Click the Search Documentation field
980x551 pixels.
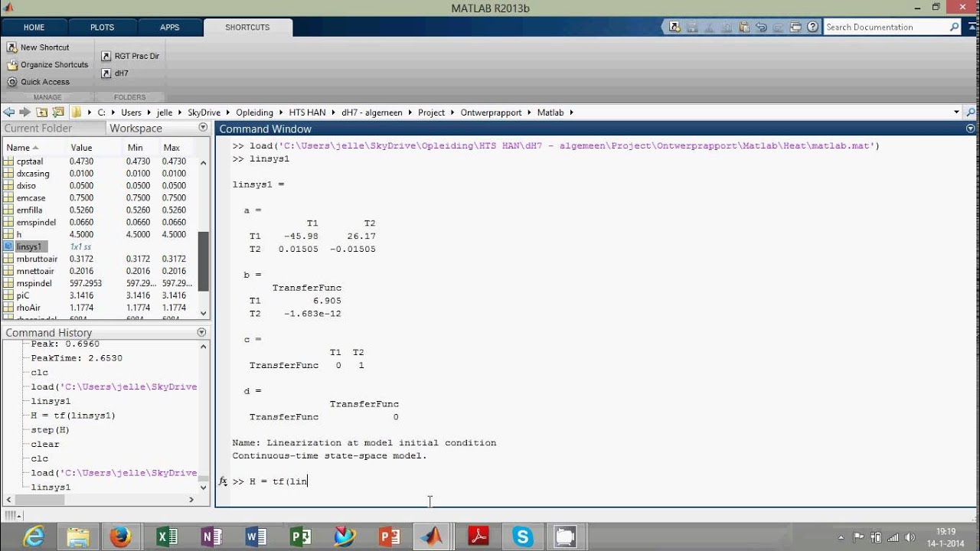[885, 27]
